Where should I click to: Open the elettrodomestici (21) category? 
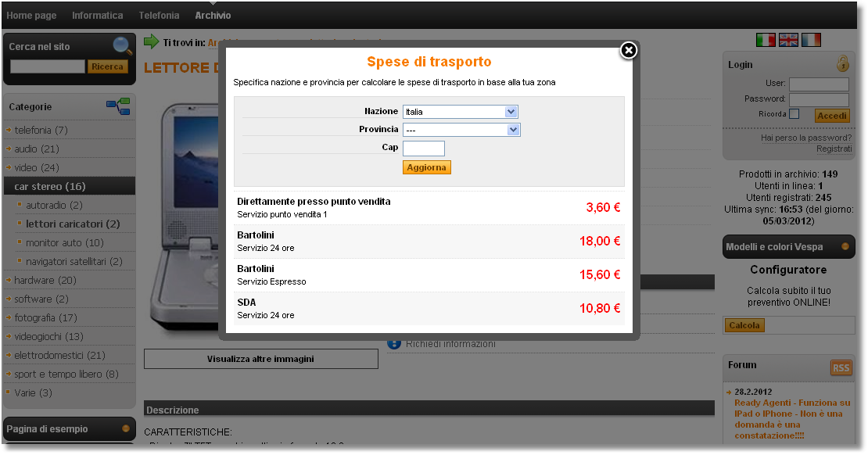[x=59, y=356]
